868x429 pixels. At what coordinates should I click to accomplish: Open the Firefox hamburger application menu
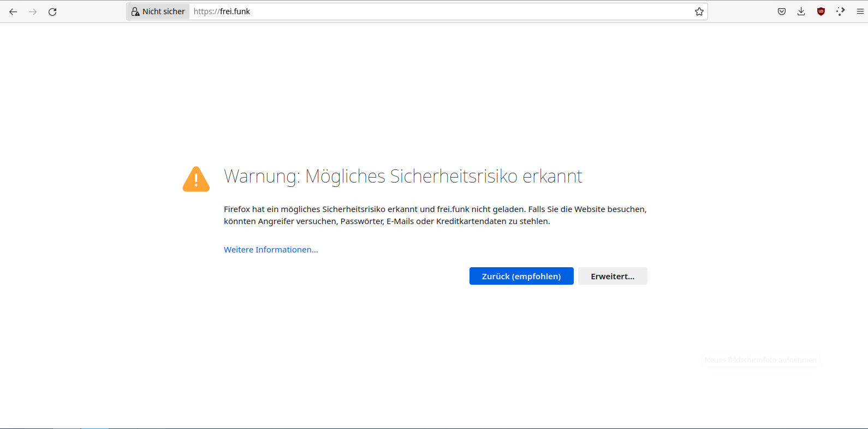[x=860, y=11]
